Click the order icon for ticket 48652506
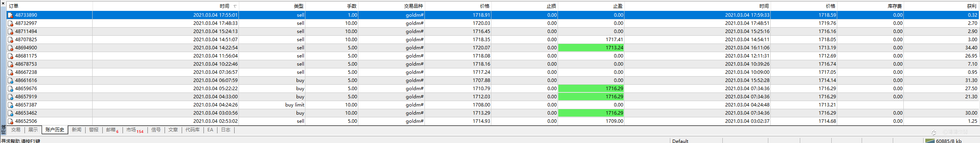This screenshot has width=980, height=143. click(11, 121)
